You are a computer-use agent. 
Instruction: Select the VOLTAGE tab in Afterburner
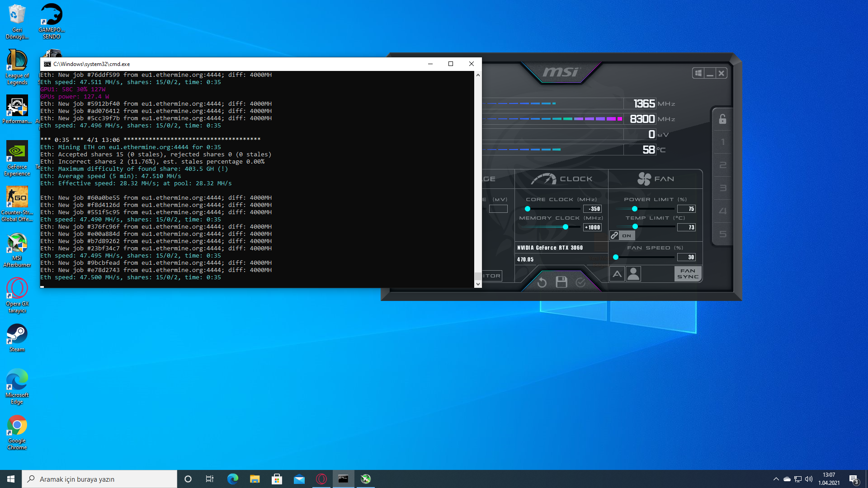coord(489,179)
